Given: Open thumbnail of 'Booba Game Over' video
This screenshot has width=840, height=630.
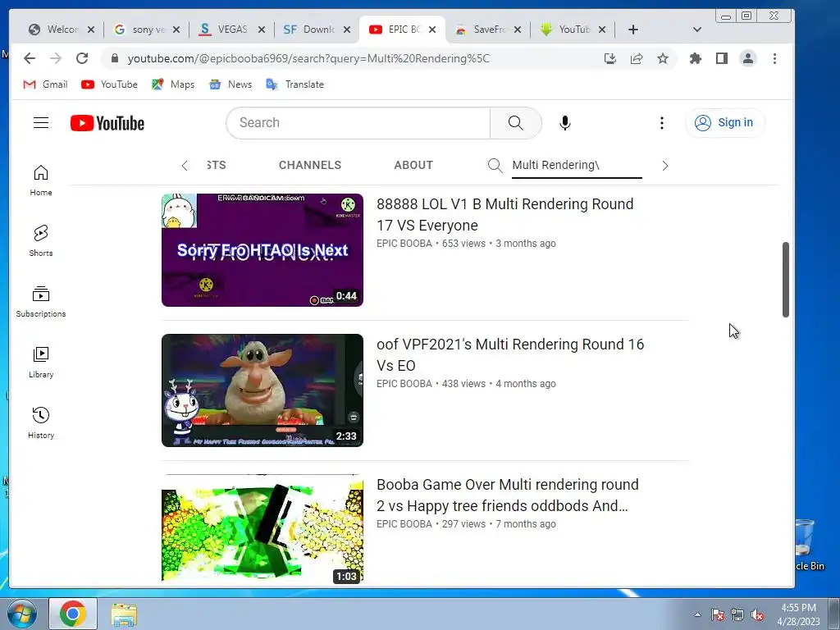Looking at the screenshot, I should 262,529.
